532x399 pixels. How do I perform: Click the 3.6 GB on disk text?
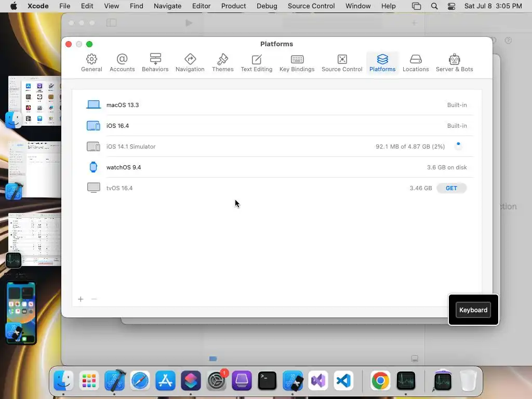coord(447,167)
